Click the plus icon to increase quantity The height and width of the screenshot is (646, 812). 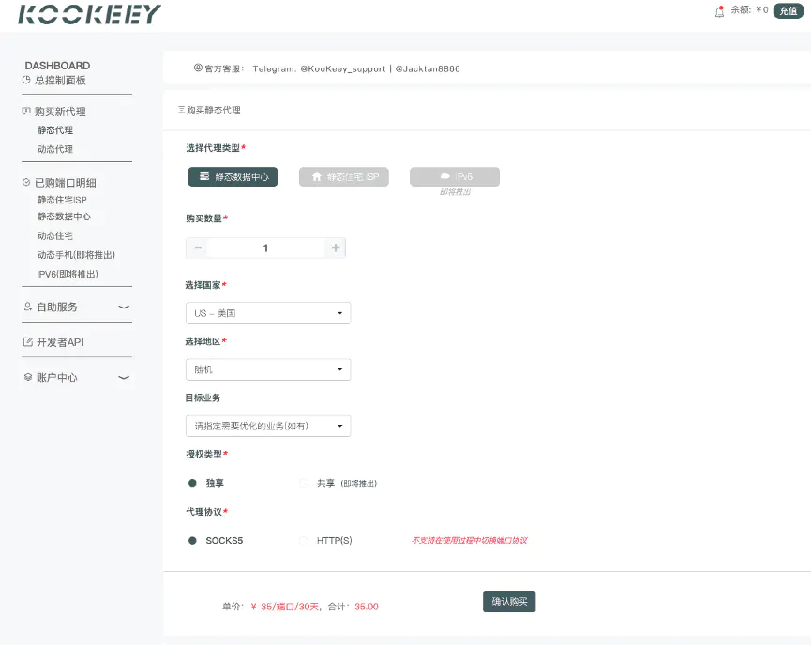pos(335,248)
